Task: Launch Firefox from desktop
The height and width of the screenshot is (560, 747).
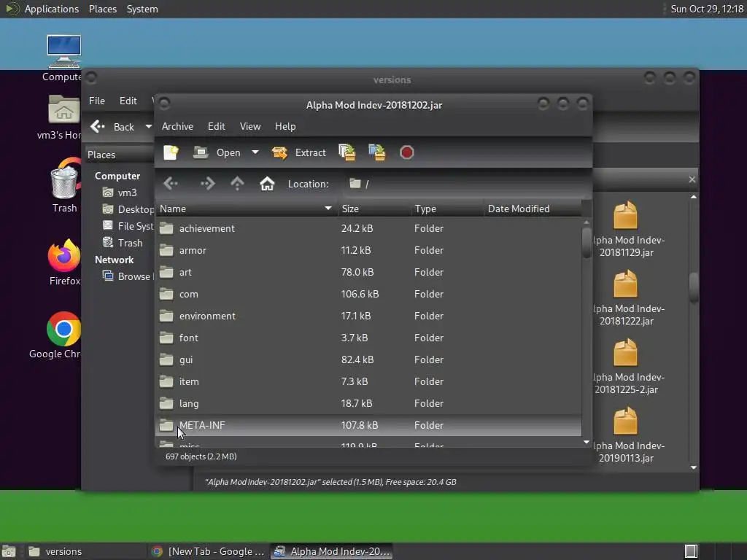Action: coord(64,254)
